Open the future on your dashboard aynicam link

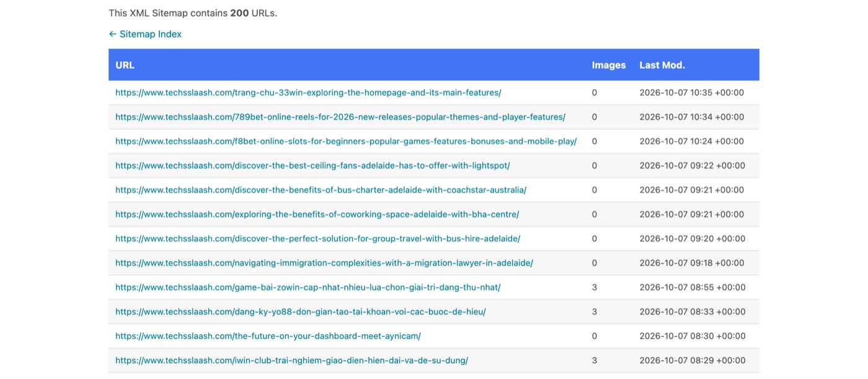pos(268,336)
